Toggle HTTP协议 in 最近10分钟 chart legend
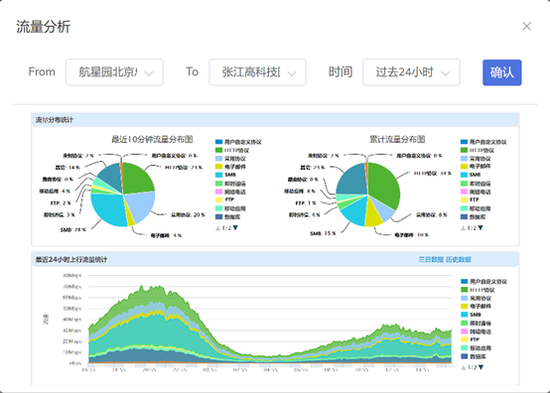This screenshot has height=393, width=550. pyautogui.click(x=232, y=150)
